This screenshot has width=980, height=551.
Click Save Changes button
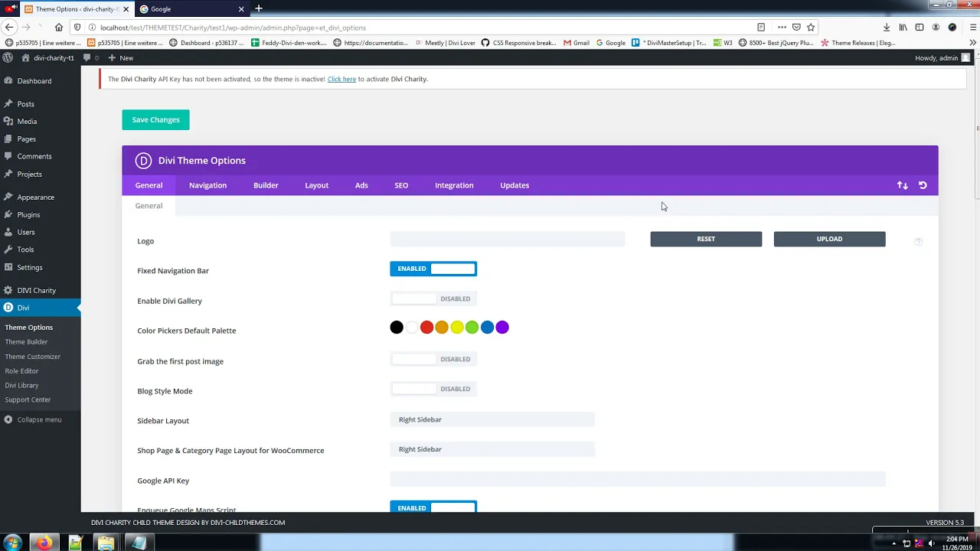click(155, 119)
